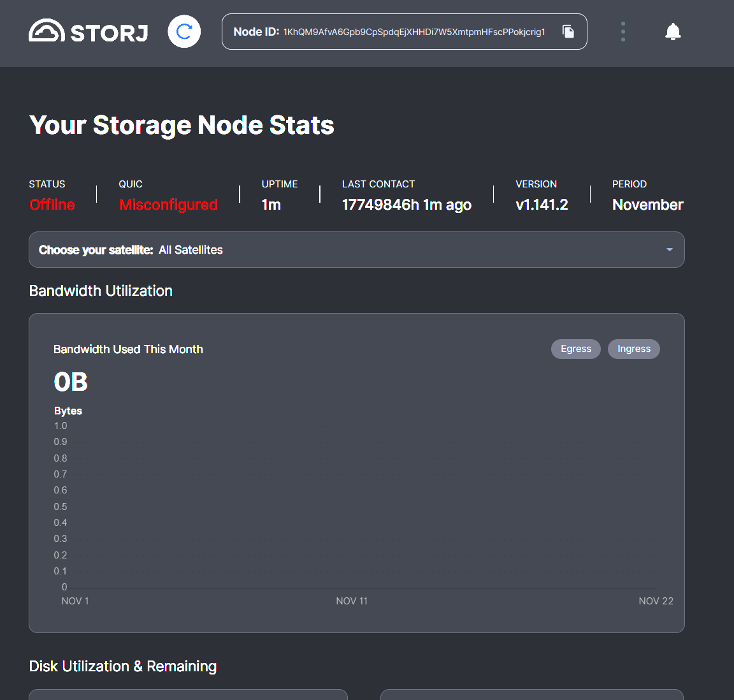Click the November period value
Image resolution: width=734 pixels, height=700 pixels.
pyautogui.click(x=647, y=205)
